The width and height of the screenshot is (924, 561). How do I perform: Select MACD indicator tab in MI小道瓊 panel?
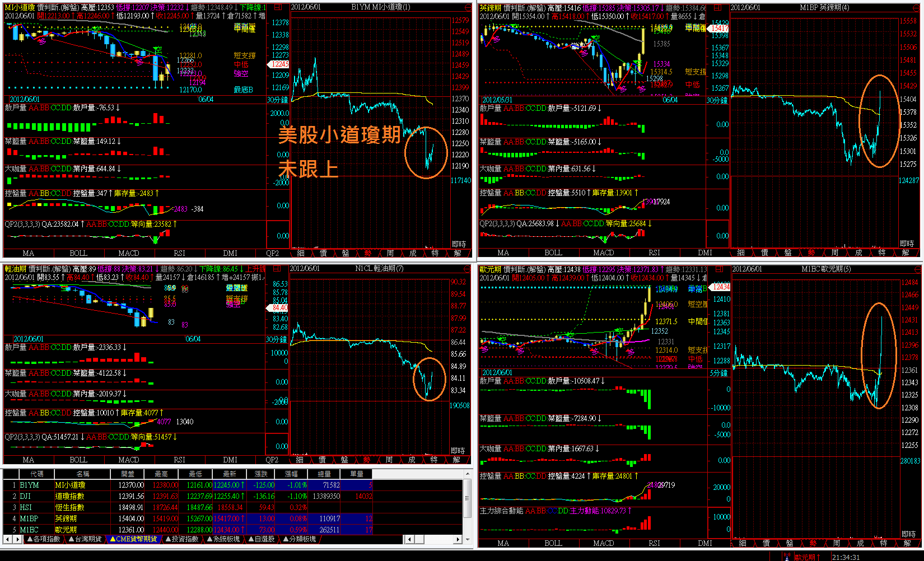129,254
